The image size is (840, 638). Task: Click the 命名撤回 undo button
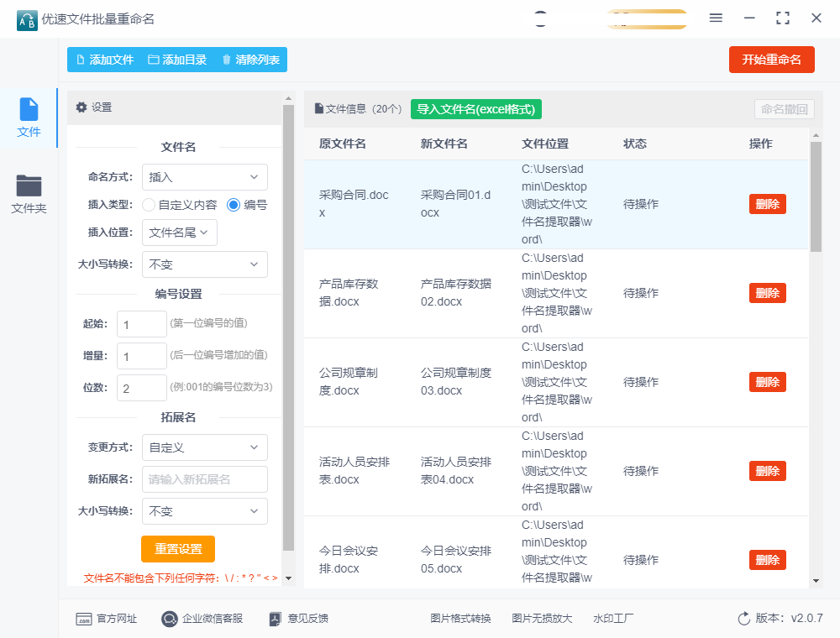point(785,109)
